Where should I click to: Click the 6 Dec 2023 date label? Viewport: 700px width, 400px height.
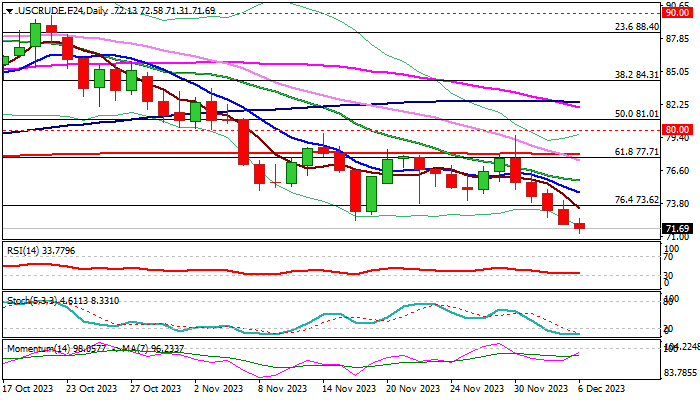(602, 388)
